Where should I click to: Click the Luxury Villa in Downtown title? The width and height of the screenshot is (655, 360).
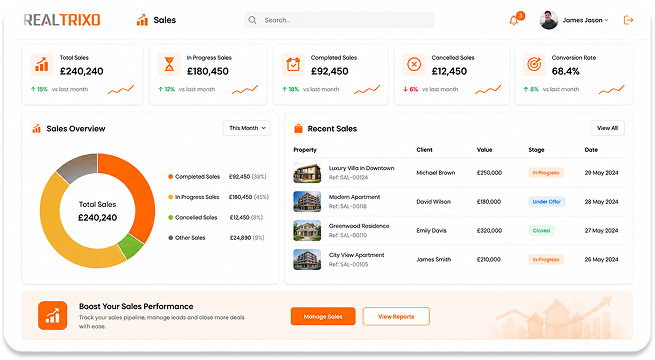point(361,168)
